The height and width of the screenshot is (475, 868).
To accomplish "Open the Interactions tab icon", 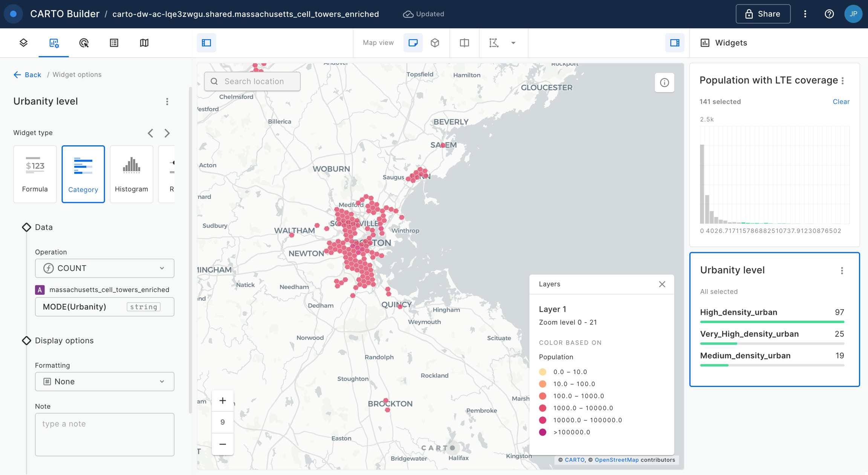I will (x=84, y=43).
